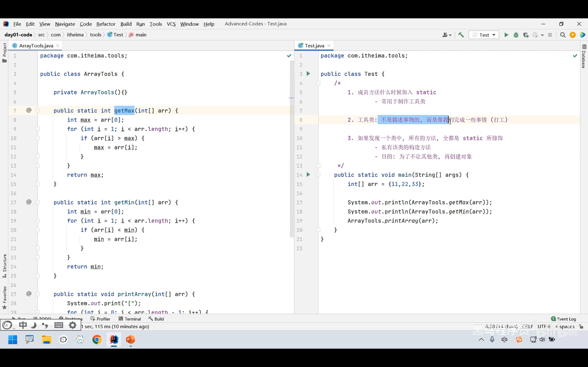This screenshot has width=588, height=367.
Task: Click the Build project hammer icon
Action: point(461,35)
